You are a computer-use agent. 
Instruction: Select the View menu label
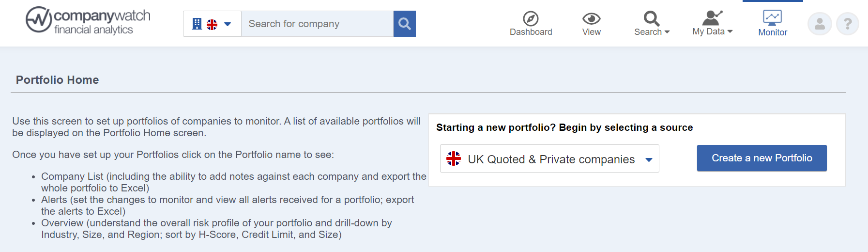[591, 32]
